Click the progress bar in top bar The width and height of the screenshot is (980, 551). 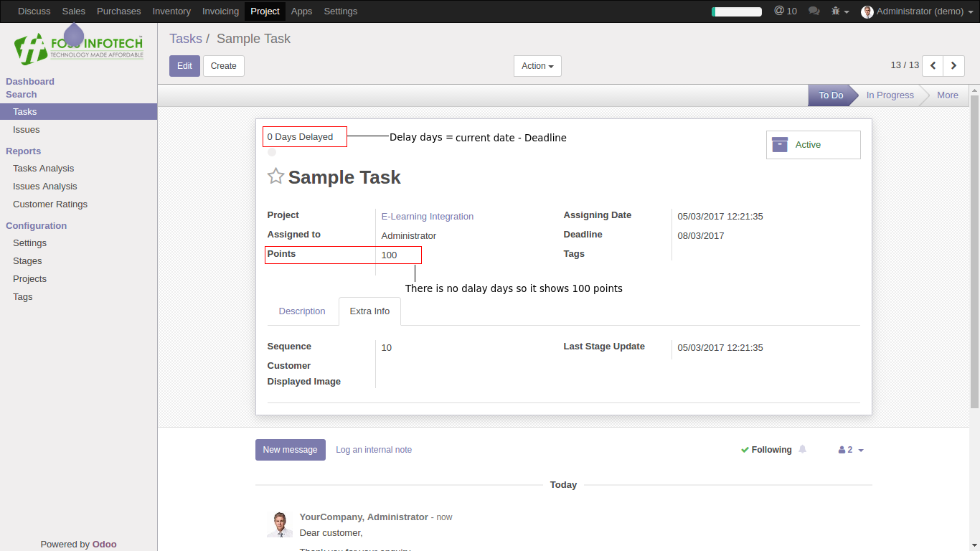tap(737, 11)
